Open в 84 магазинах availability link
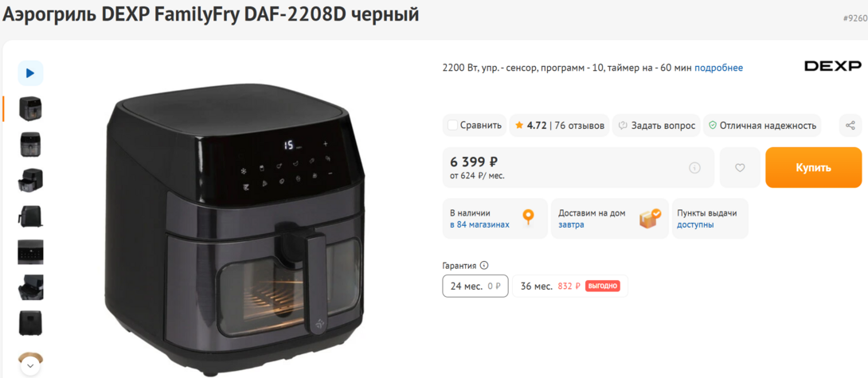Image resolution: width=868 pixels, height=378 pixels. pos(479,224)
